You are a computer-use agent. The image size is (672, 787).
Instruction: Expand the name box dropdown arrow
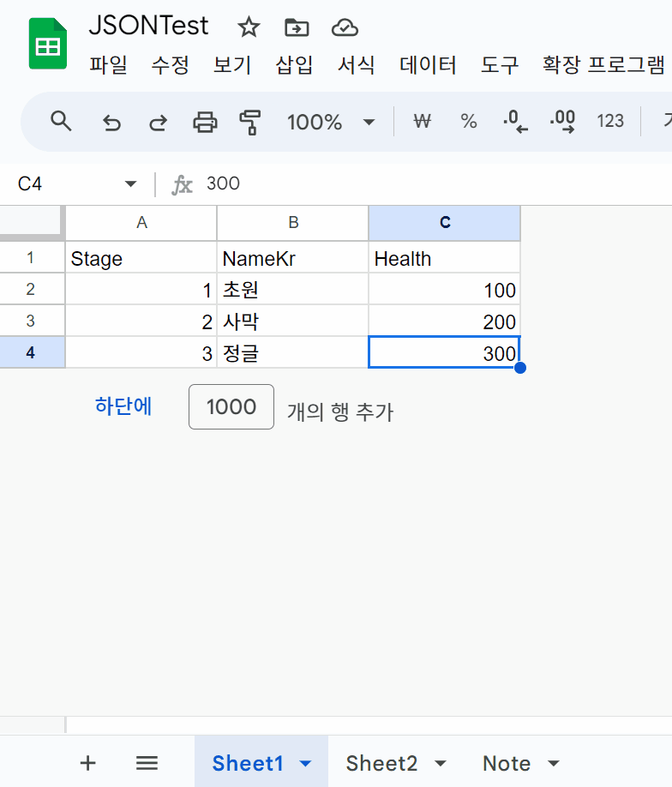pos(130,183)
